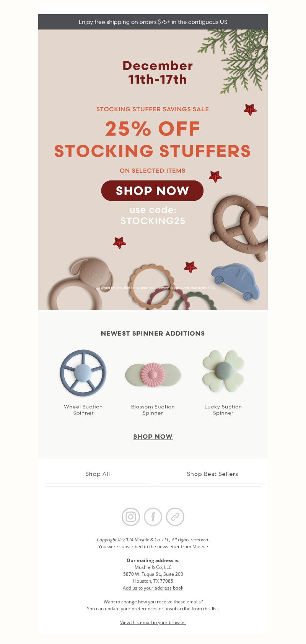This screenshot has height=644, width=306.
Task: Open the Facebook social icon
Action: 153,517
